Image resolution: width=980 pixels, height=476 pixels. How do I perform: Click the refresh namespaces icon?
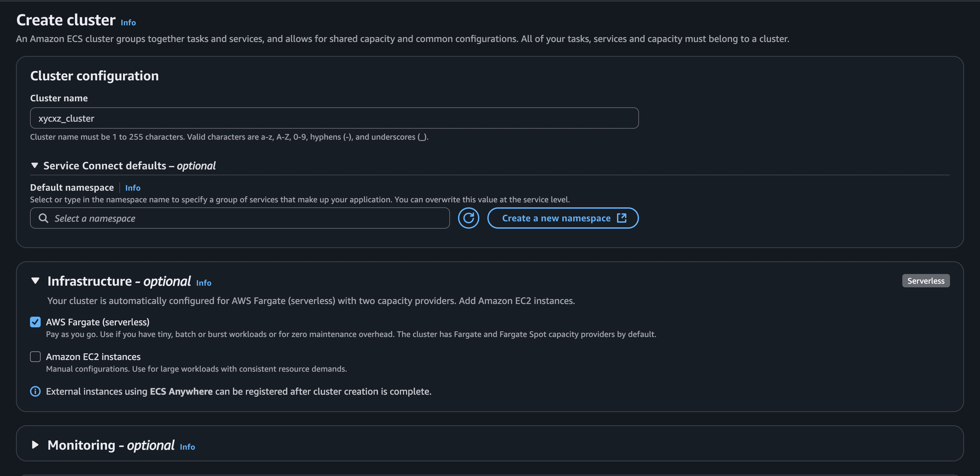(468, 218)
